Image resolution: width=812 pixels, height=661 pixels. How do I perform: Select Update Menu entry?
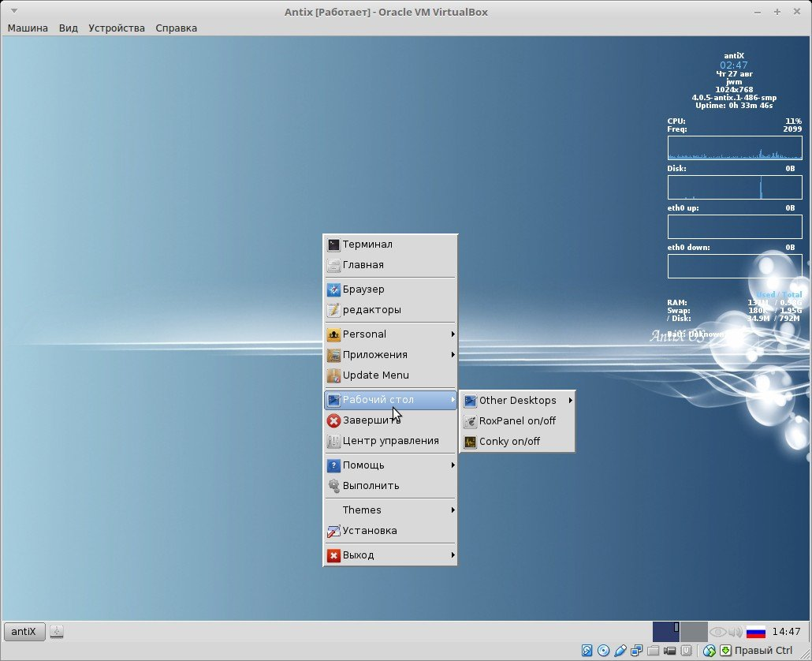390,375
